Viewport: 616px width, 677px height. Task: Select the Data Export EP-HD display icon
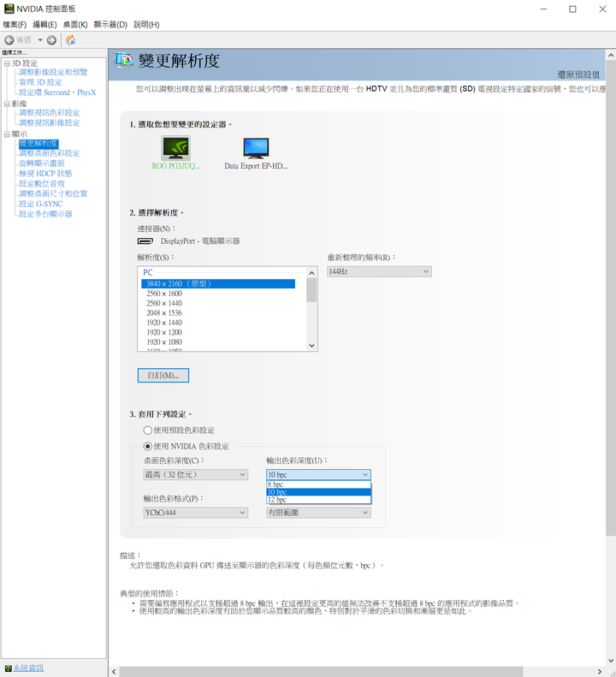tap(256, 148)
